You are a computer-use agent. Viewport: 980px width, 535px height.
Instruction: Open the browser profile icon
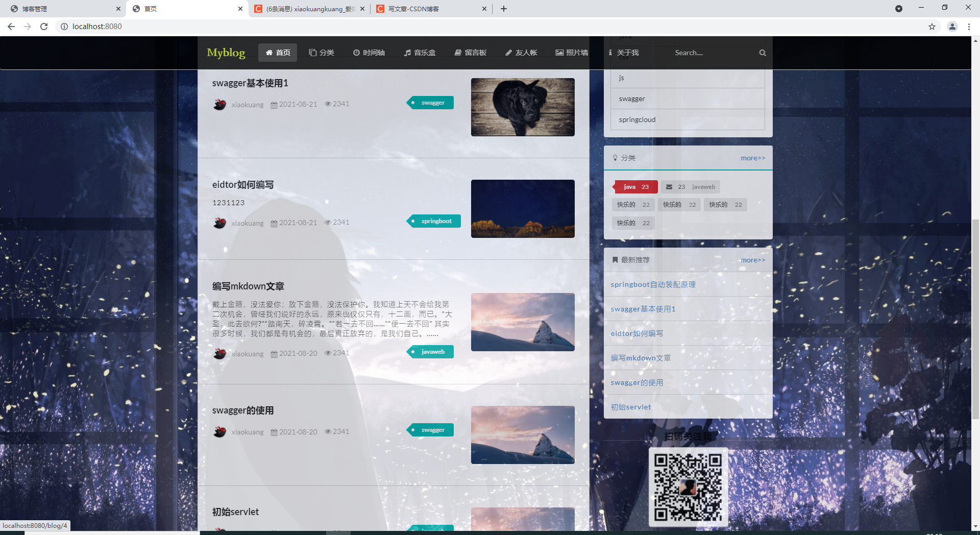pos(952,27)
